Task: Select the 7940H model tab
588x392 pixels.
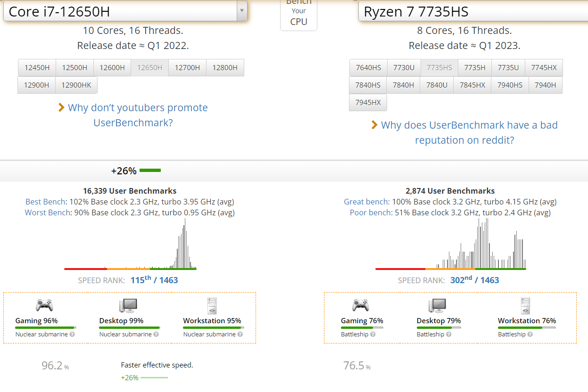Action: [x=546, y=85]
